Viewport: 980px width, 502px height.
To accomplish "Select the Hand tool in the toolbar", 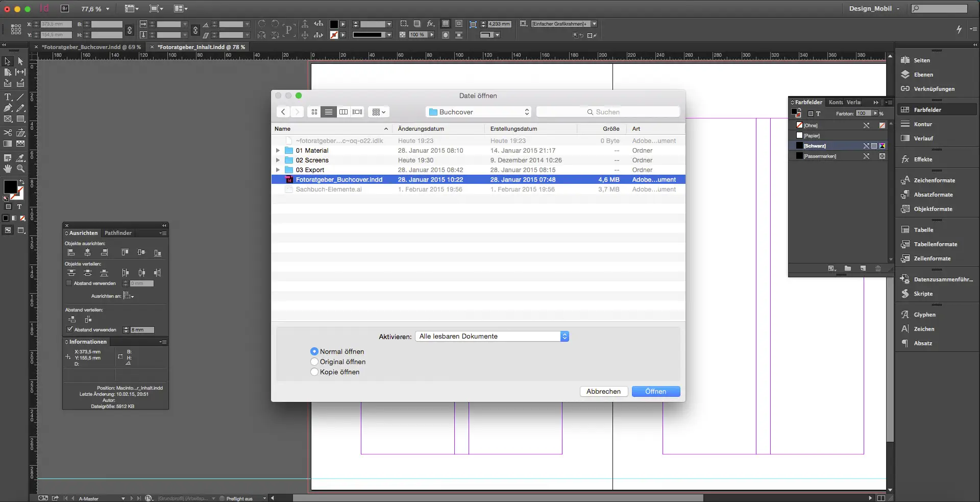I will click(x=8, y=169).
